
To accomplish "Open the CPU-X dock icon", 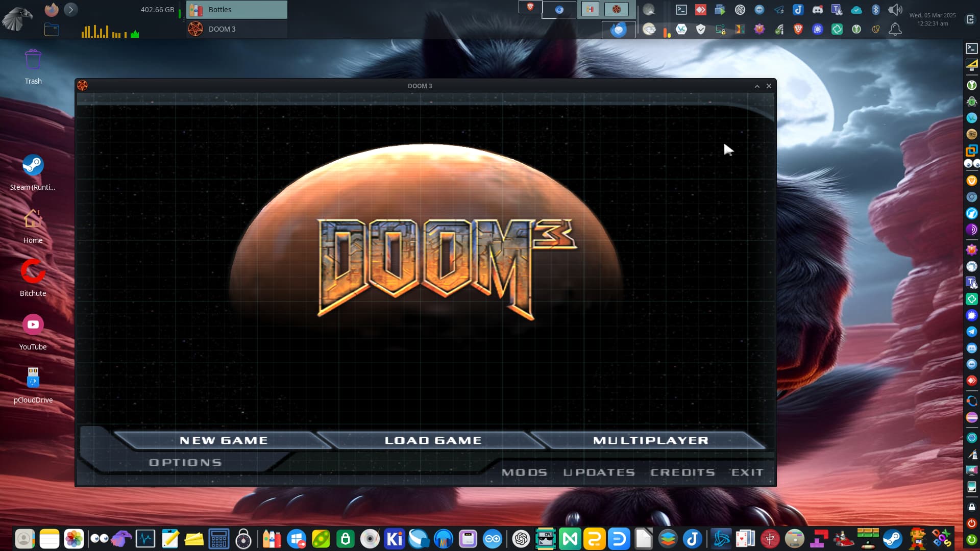I will (546, 539).
